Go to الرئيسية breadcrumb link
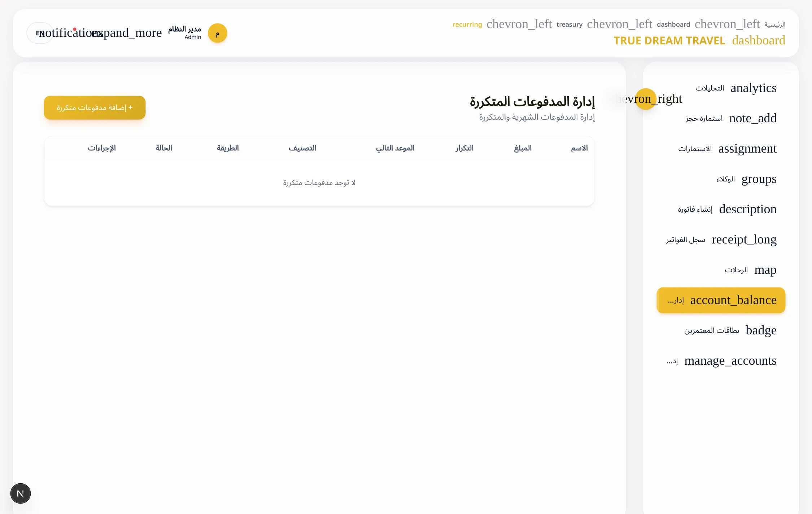Viewport: 812px width, 514px height. [x=775, y=25]
